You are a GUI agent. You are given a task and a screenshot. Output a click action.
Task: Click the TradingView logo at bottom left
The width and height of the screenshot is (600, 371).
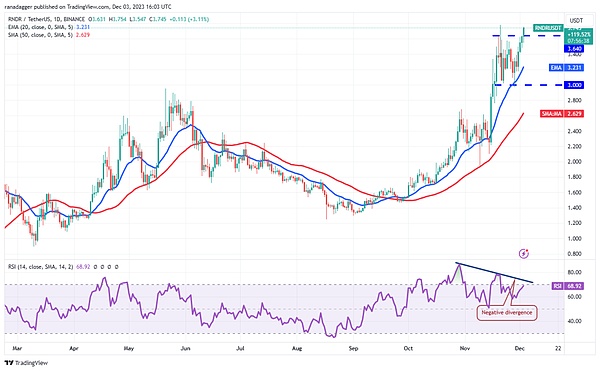pos(26,363)
